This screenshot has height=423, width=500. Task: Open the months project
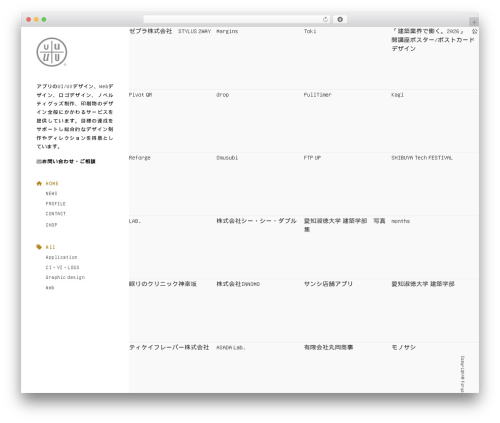pyautogui.click(x=400, y=221)
